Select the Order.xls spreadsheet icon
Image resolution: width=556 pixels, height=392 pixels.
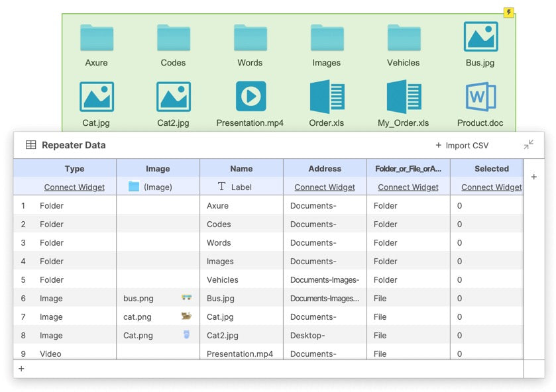[x=327, y=97]
